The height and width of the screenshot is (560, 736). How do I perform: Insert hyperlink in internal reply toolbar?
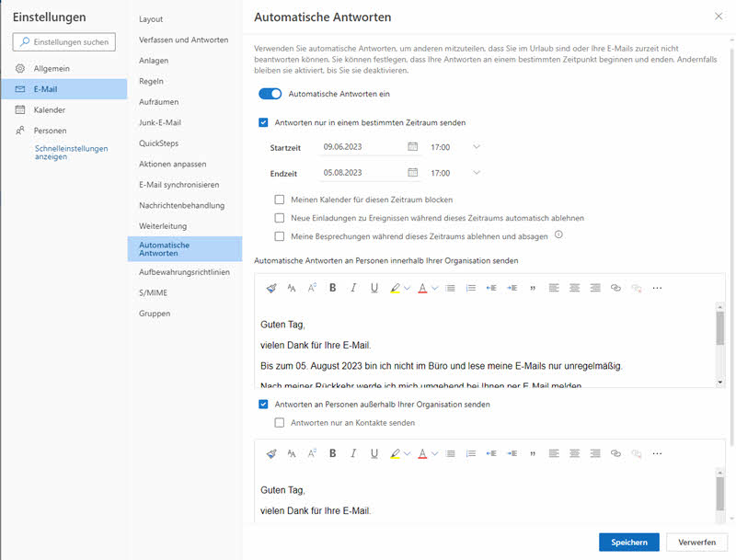point(615,288)
